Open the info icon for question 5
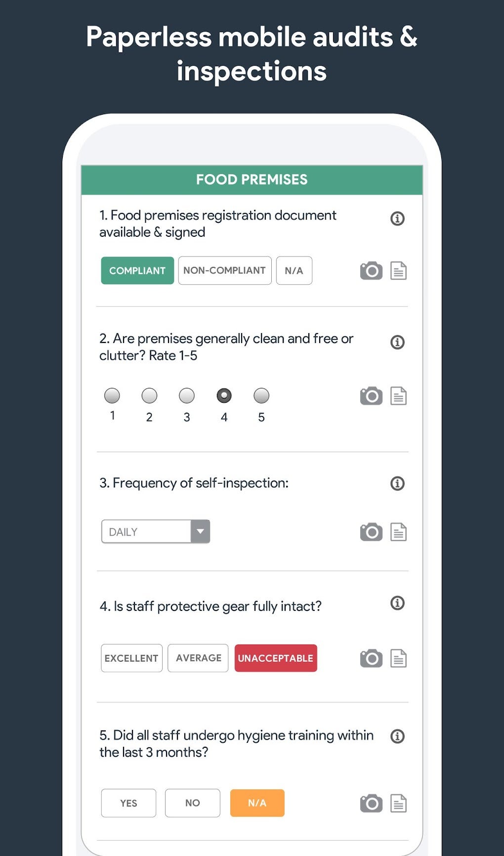This screenshot has height=856, width=504. click(397, 735)
